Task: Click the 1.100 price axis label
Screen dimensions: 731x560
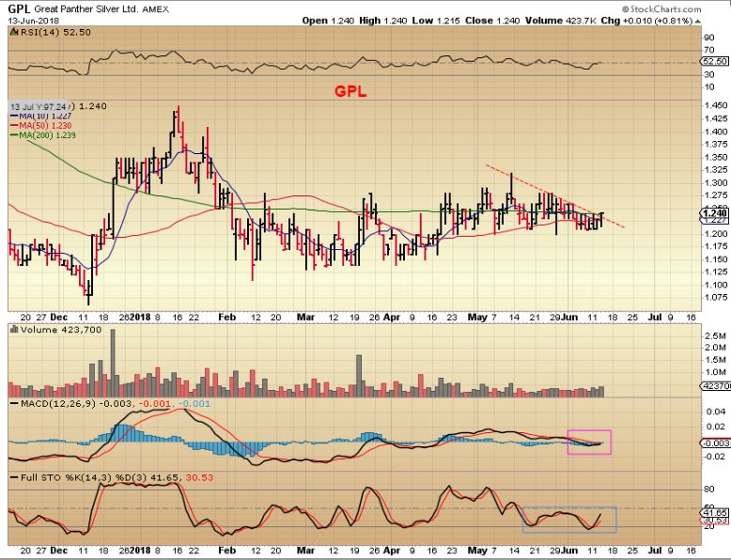Action: 715,285
